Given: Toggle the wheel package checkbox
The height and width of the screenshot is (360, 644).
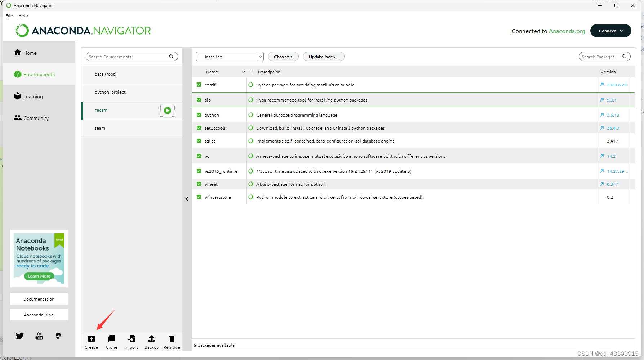Looking at the screenshot, I should [x=199, y=184].
